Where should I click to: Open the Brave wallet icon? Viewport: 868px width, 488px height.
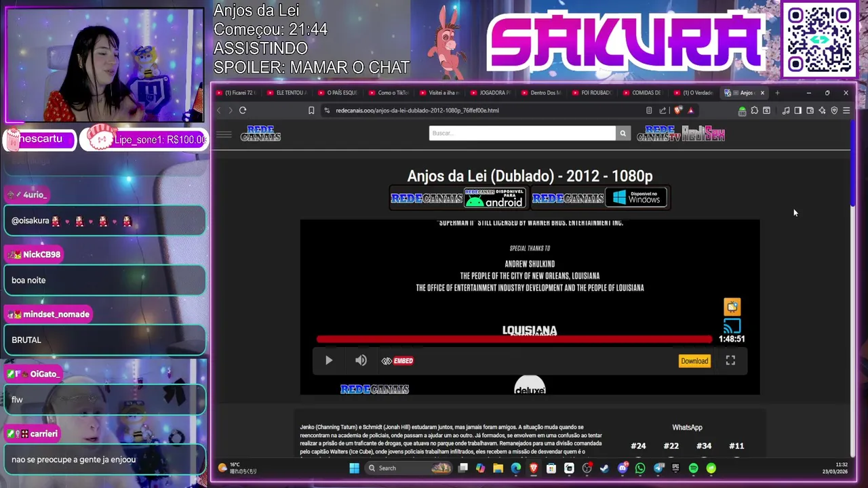[810, 110]
